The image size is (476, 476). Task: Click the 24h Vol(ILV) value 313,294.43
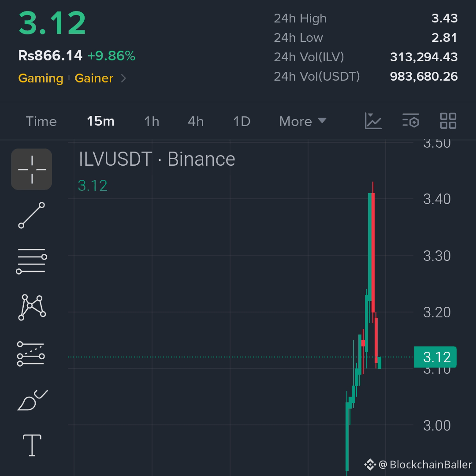point(424,57)
